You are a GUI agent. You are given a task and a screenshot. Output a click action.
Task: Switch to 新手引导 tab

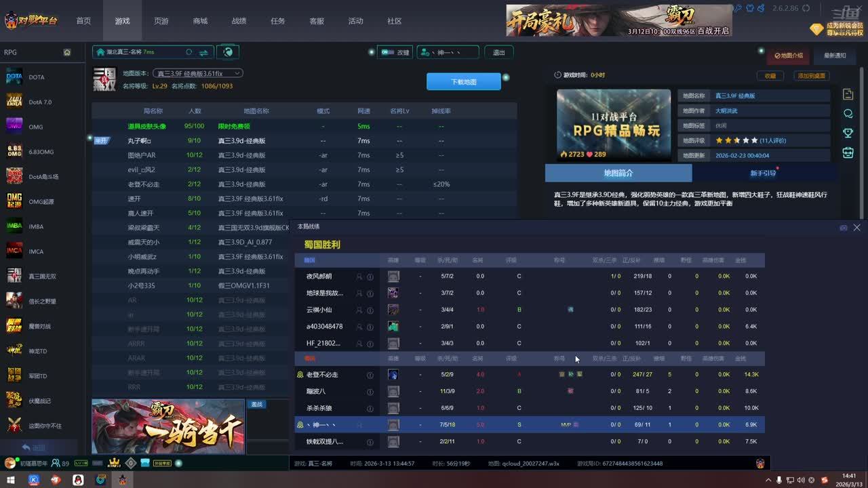[x=763, y=173]
